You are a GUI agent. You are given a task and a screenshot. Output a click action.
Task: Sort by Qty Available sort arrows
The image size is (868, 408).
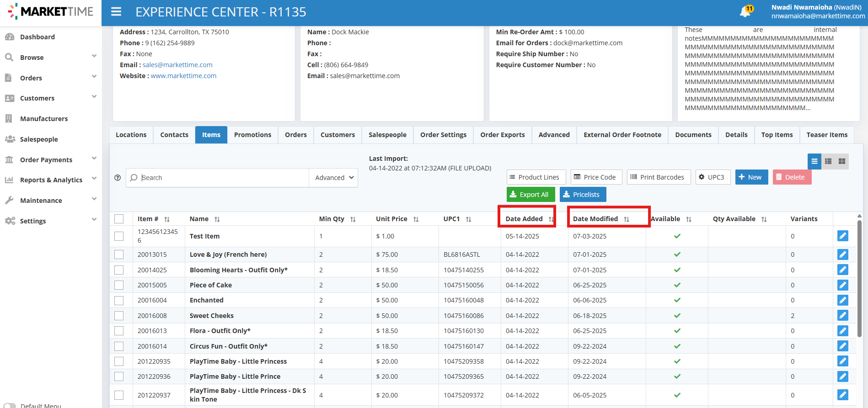coord(764,219)
